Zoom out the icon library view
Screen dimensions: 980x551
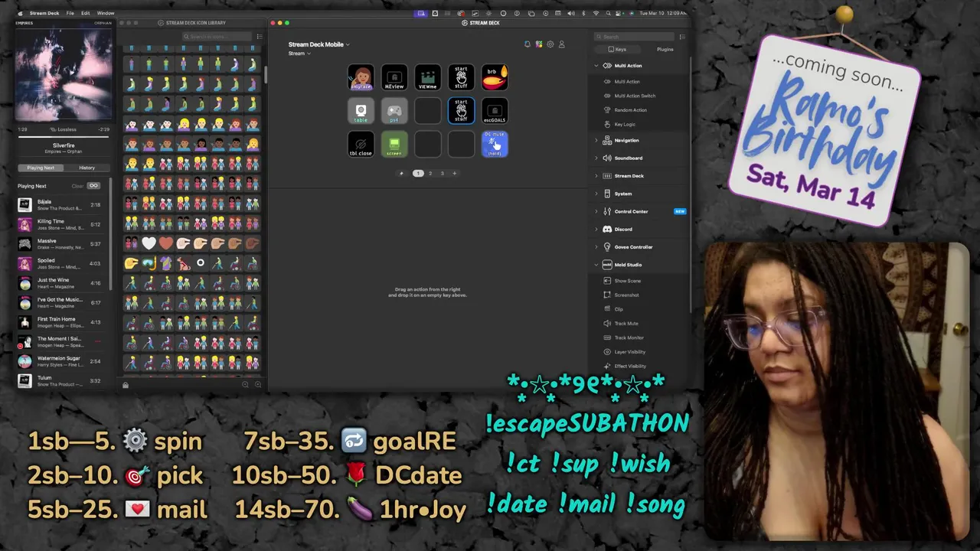(246, 384)
